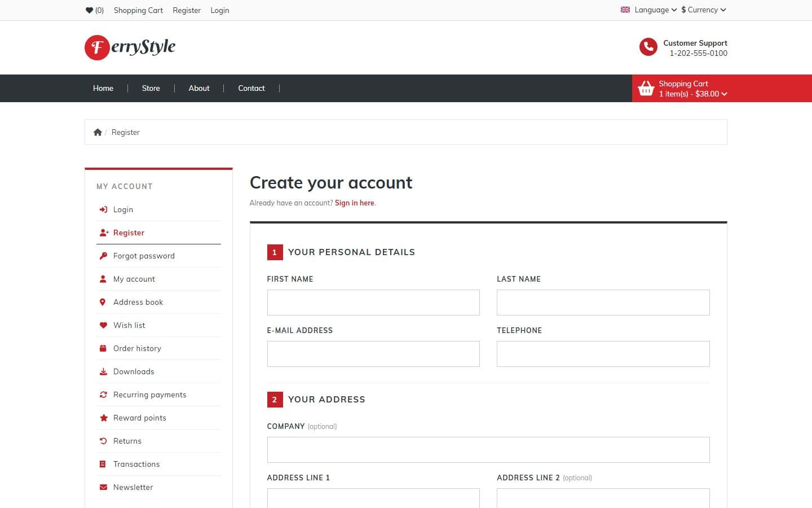812x508 pixels.
Task: Click the shopping basket icon
Action: (646, 89)
